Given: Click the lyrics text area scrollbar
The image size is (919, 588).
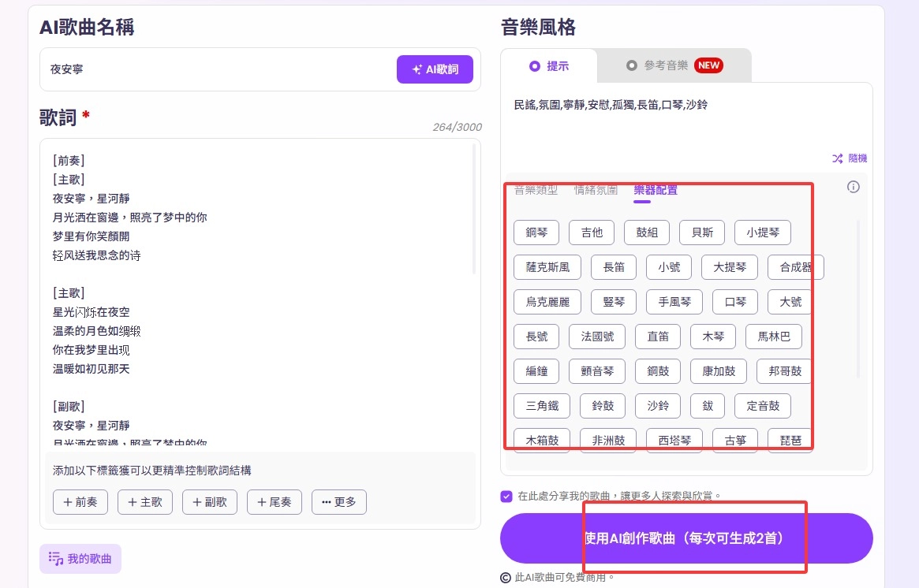Looking at the screenshot, I should [x=474, y=209].
